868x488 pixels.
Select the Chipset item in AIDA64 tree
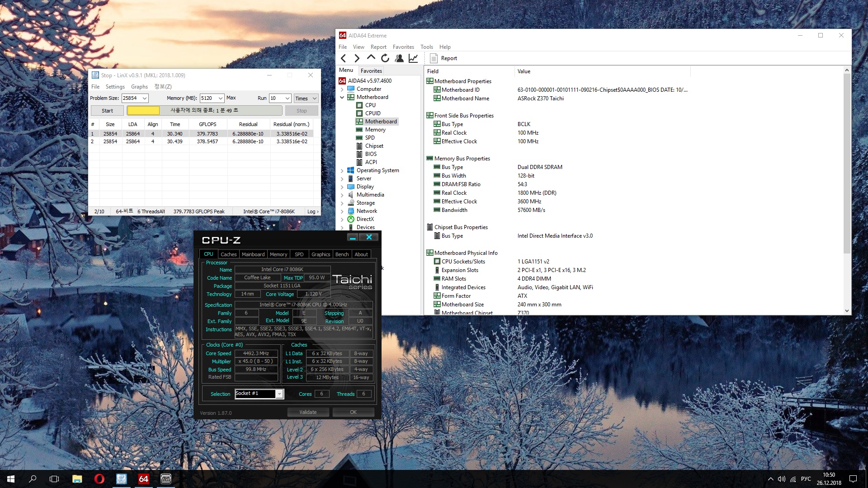374,146
